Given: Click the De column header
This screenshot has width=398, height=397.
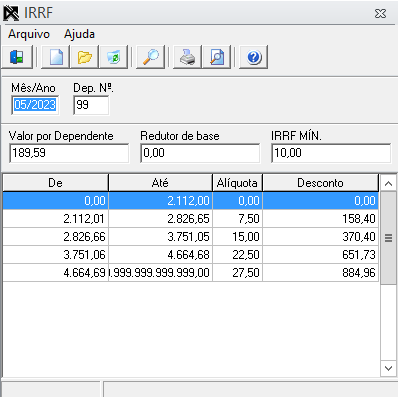Looking at the screenshot, I should 56,183.
